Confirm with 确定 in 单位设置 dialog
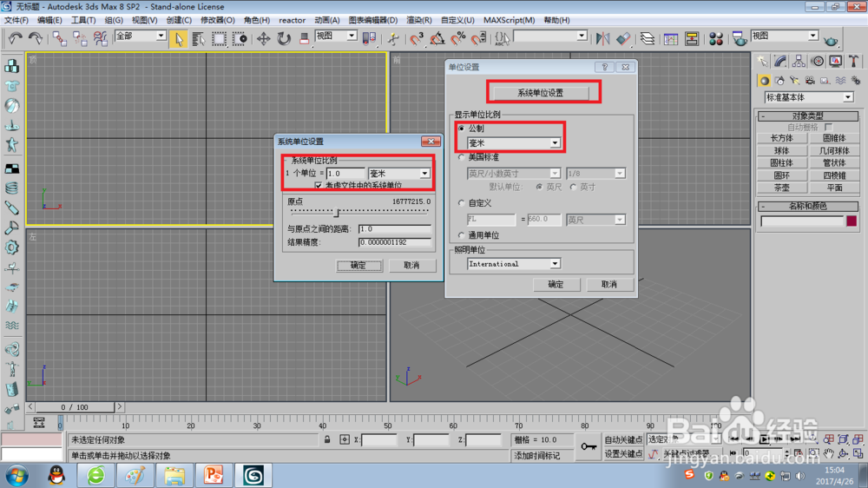868x488 pixels. coord(556,284)
